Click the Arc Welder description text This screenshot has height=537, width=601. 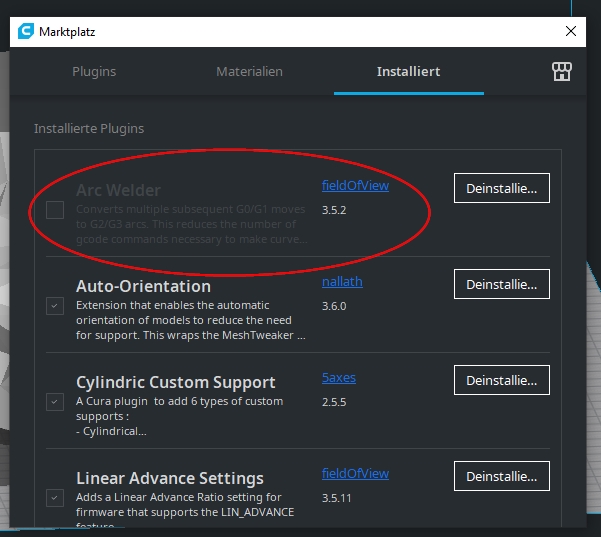(192, 224)
